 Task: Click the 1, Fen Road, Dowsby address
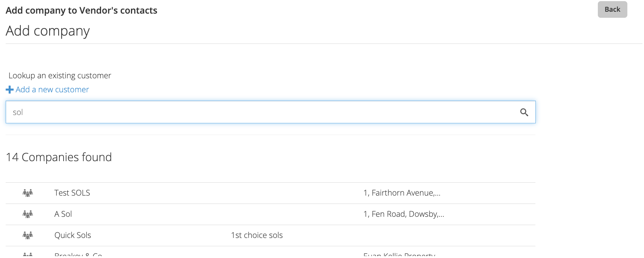404,214
